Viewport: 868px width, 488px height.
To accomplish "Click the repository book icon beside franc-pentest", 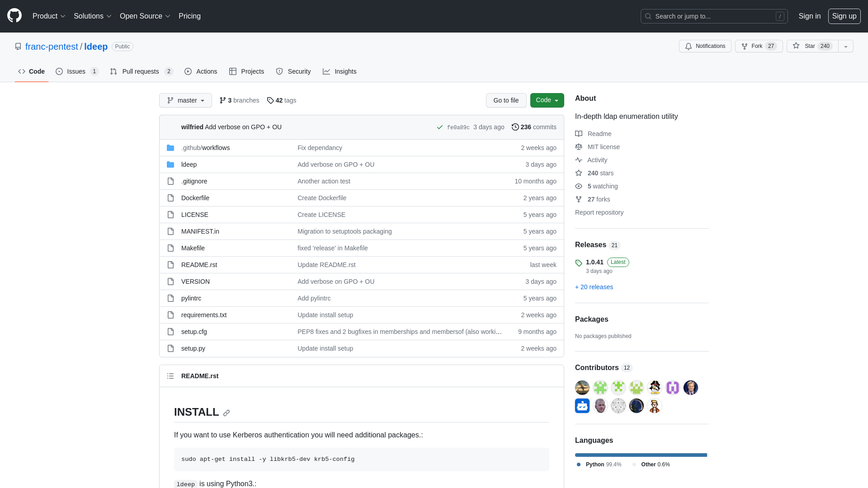I will (18, 47).
